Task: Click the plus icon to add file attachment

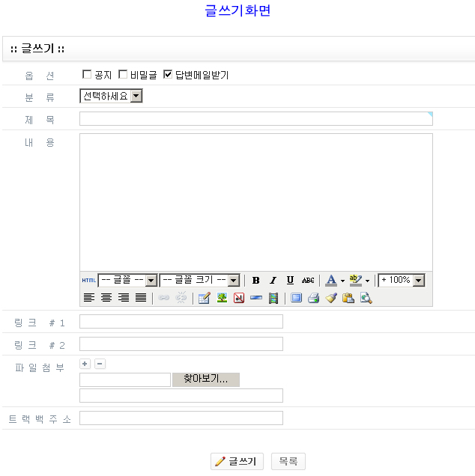Action: [x=85, y=364]
